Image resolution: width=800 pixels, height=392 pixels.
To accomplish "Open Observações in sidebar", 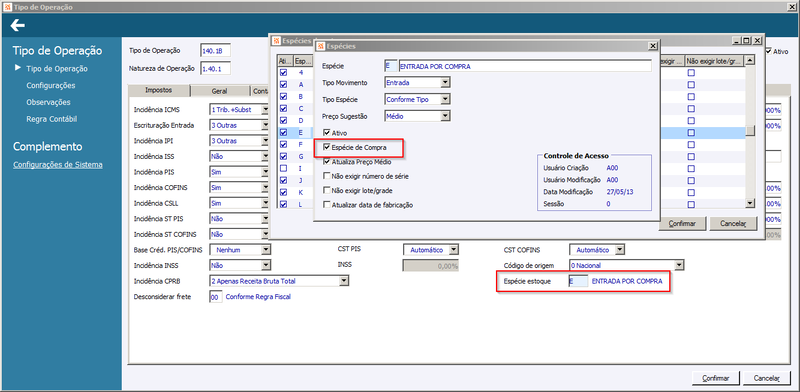I will (48, 102).
